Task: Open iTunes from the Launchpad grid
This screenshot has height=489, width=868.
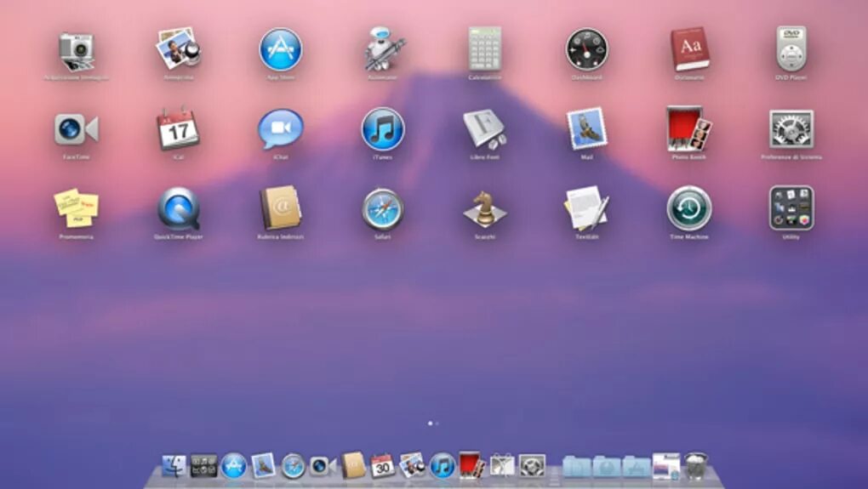Action: coord(383,129)
